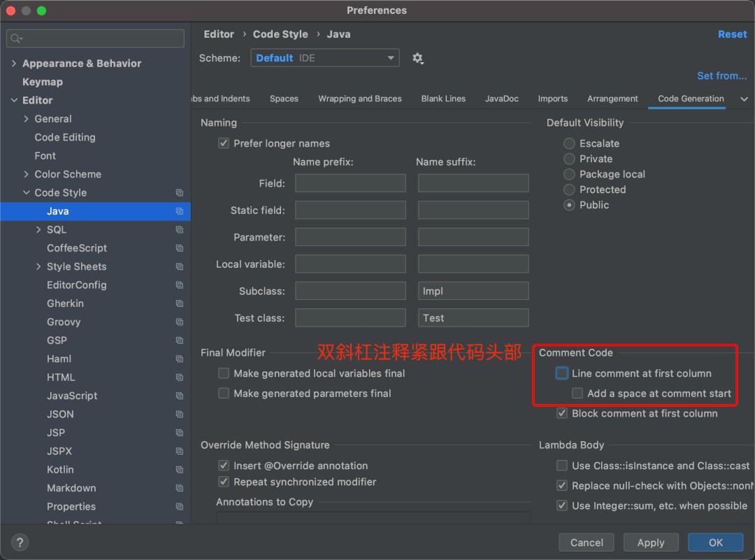Open help with the question mark icon
Viewport: 755px width, 560px height.
19,543
